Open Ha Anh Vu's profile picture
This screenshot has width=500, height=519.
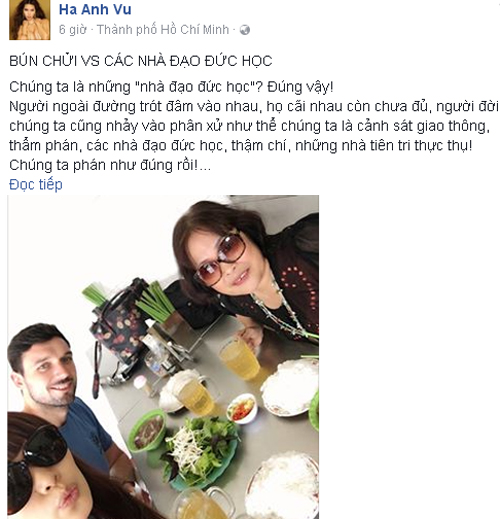tap(30, 20)
